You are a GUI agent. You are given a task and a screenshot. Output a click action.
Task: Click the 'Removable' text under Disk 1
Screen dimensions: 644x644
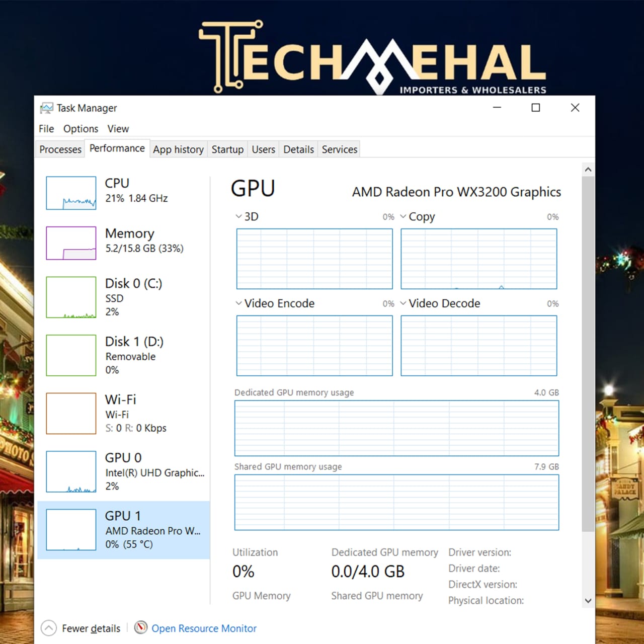click(x=130, y=356)
